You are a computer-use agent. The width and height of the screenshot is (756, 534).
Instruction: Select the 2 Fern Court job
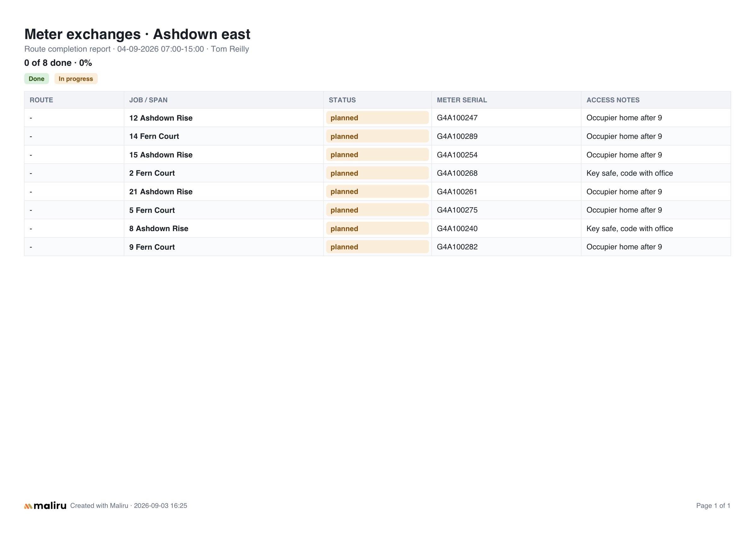[x=152, y=173]
